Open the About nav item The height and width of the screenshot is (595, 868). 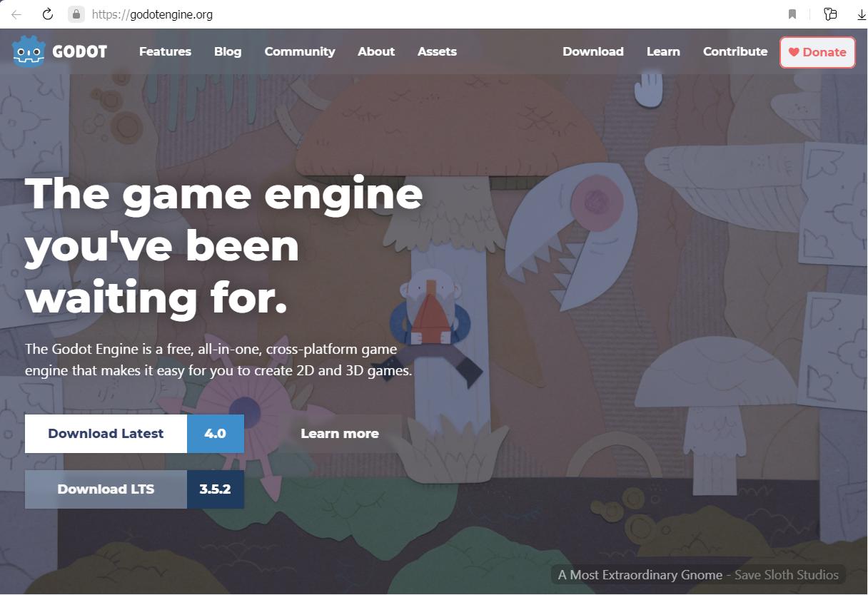(x=376, y=51)
